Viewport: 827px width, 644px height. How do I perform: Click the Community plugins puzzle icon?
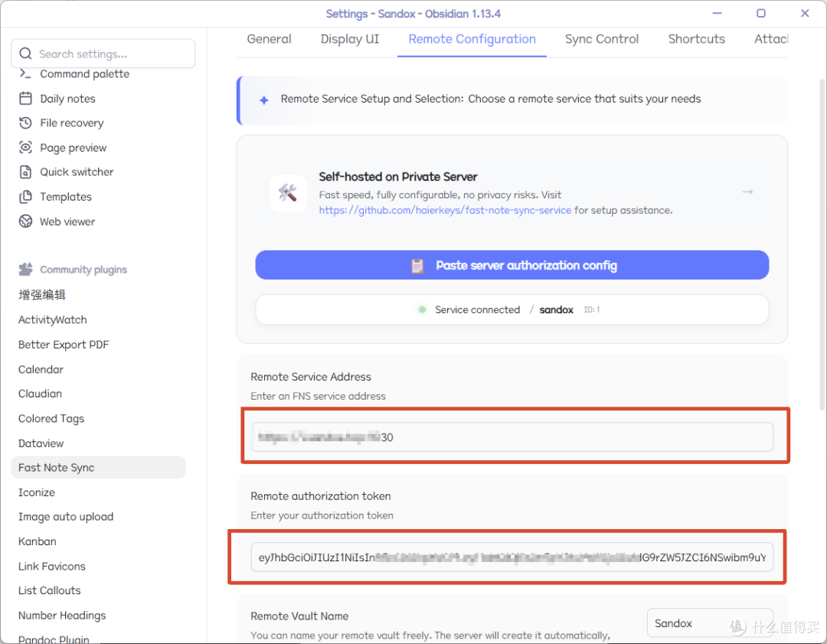(25, 269)
